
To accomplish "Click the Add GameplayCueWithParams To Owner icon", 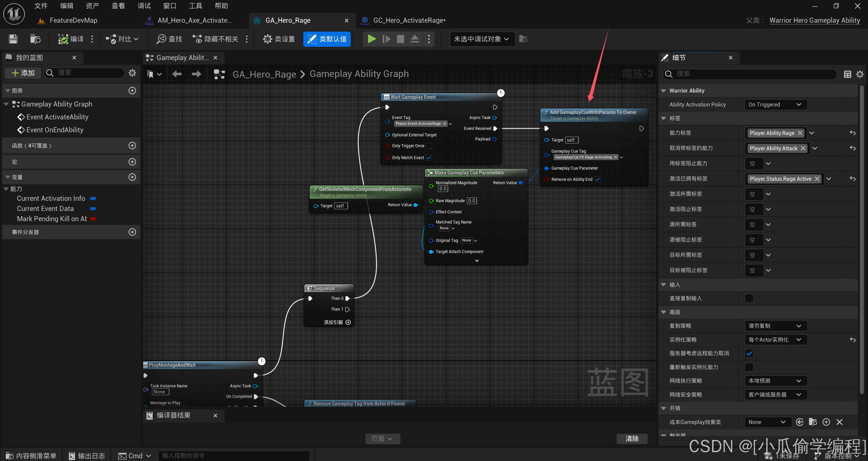I will point(545,113).
